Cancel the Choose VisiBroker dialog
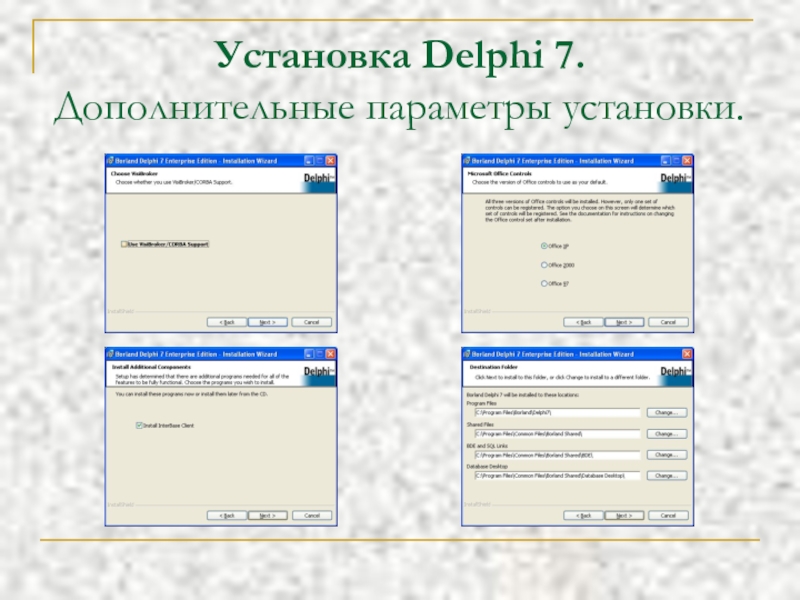800x600 pixels. [x=311, y=322]
